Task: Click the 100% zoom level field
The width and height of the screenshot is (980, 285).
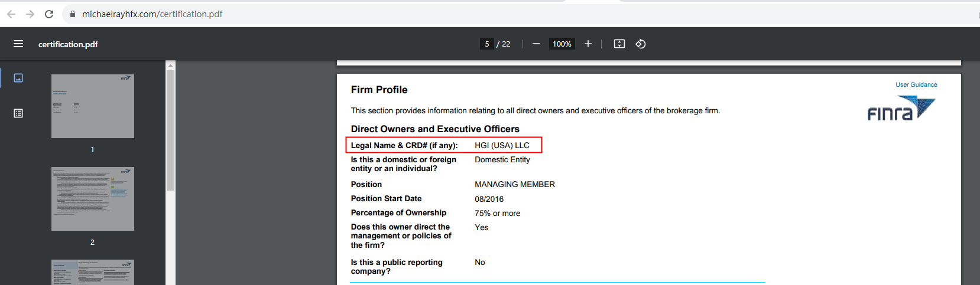Action: [x=562, y=44]
